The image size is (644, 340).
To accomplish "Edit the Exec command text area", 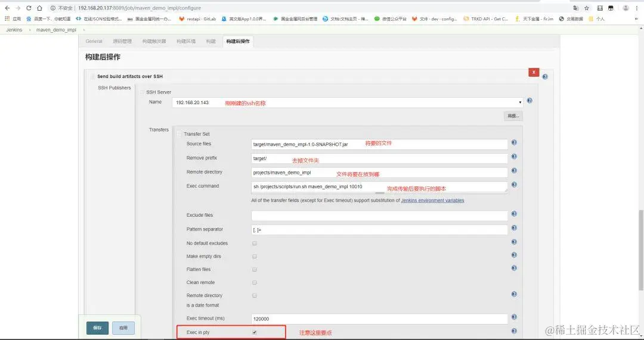I will pyautogui.click(x=379, y=186).
